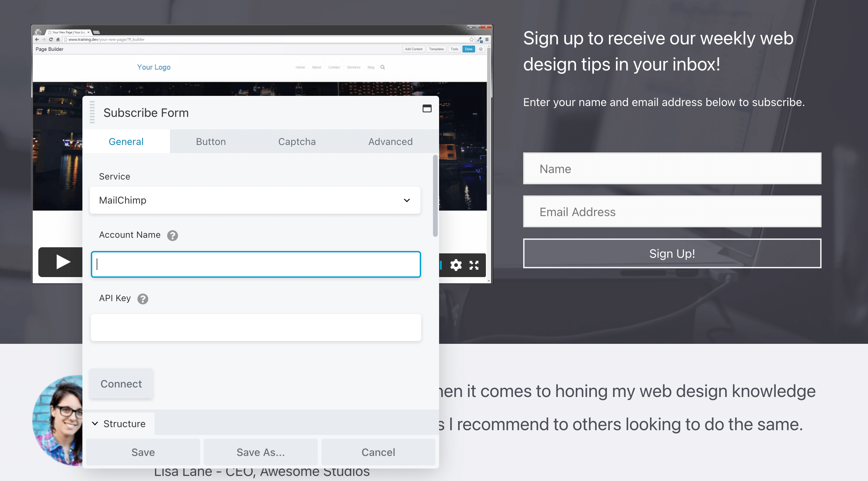Open the Advanced tab
This screenshot has width=868, height=481.
pyautogui.click(x=390, y=142)
